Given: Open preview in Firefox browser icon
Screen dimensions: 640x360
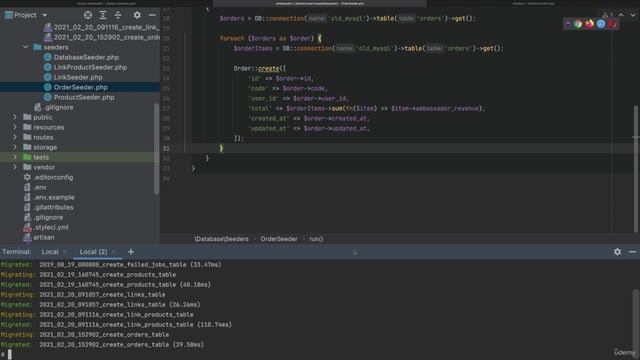Looking at the screenshot, I should coord(589,24).
